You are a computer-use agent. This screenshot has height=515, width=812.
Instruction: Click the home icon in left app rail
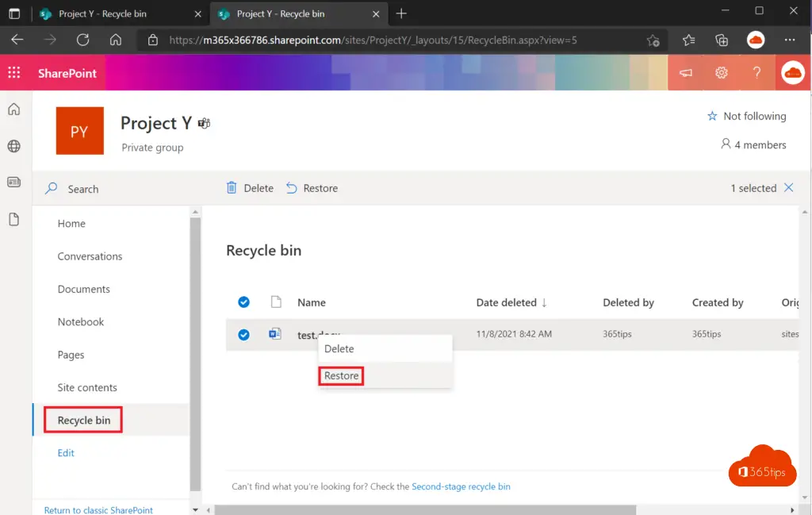click(13, 110)
